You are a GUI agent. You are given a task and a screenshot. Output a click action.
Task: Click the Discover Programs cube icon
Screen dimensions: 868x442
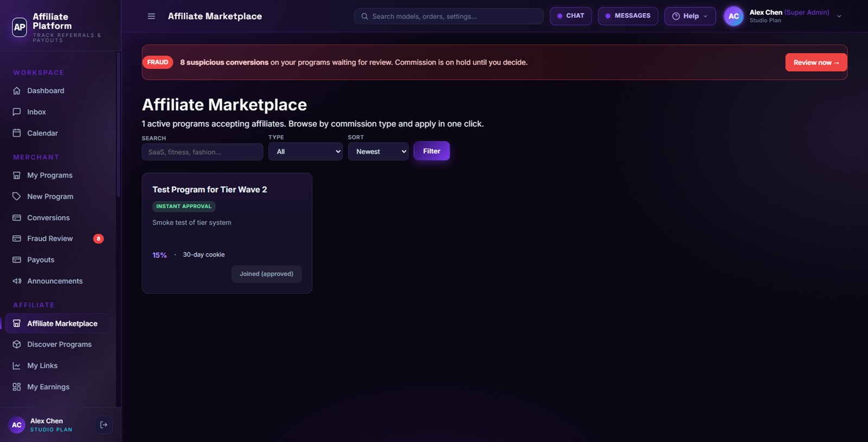[17, 344]
